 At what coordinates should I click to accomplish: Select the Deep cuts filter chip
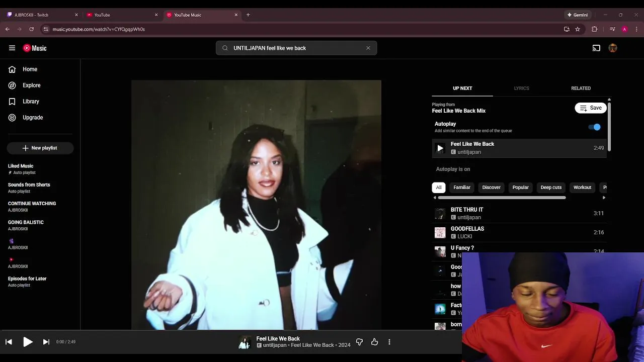click(551, 188)
